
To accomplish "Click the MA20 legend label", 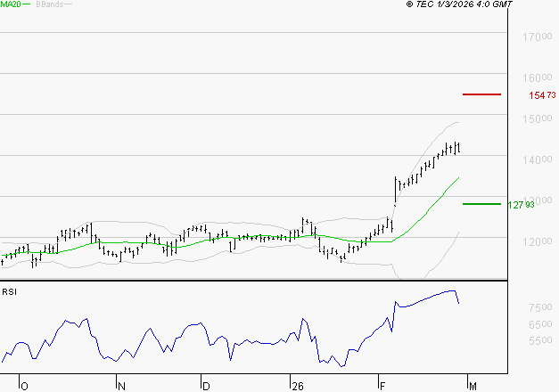I will tap(11, 4).
